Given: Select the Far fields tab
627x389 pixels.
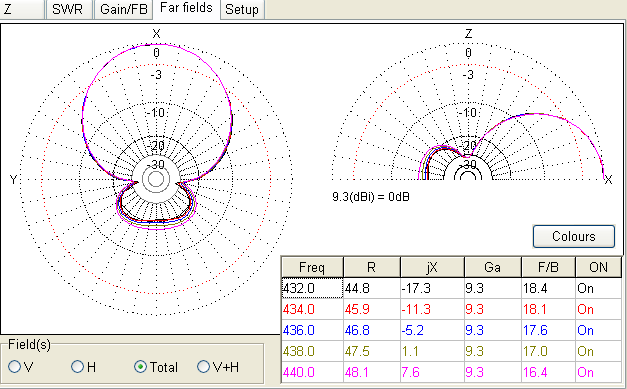Looking at the screenshot, I should pyautogui.click(x=186, y=9).
